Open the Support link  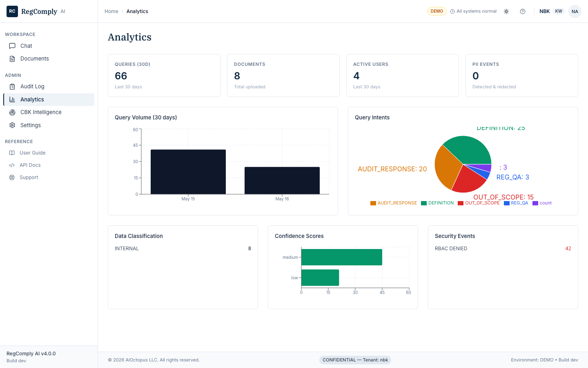point(49,177)
